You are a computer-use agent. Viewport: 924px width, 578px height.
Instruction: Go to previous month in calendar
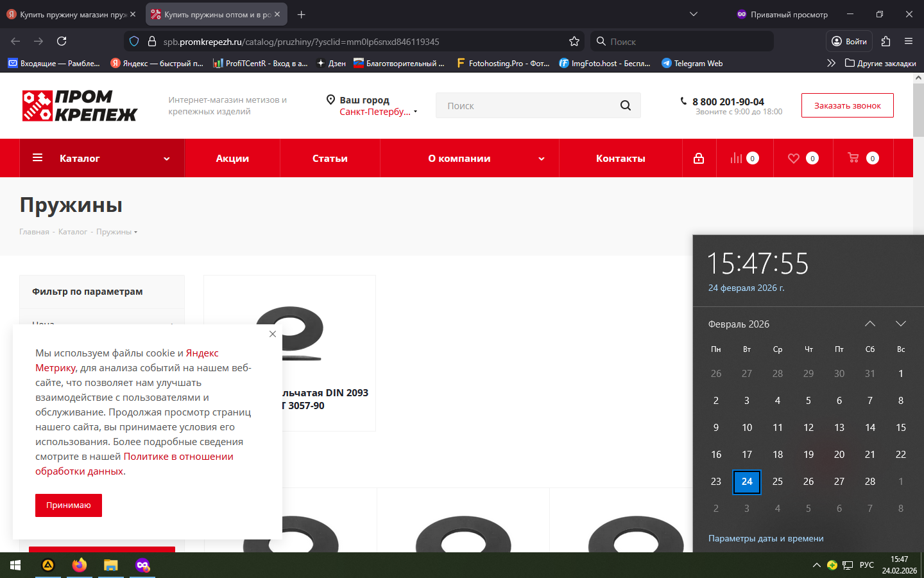[x=869, y=324]
